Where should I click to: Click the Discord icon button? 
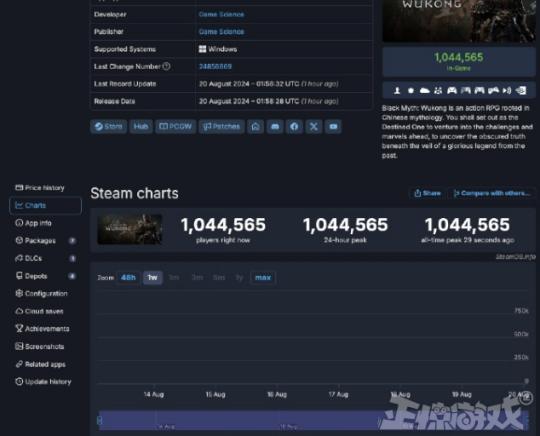click(x=275, y=126)
